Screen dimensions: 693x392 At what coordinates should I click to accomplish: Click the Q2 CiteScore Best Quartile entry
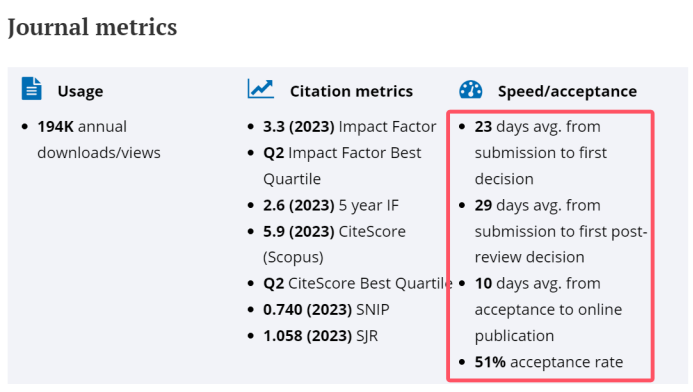pyautogui.click(x=358, y=283)
